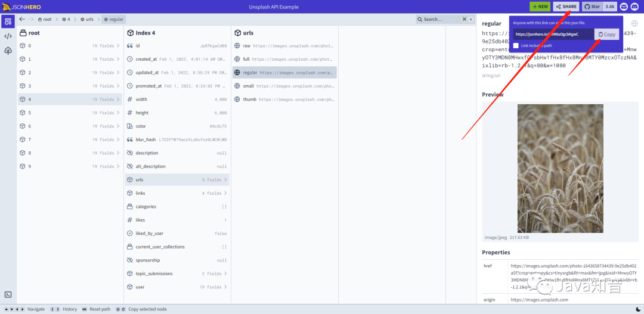
Task: Open the tree view sidebar icon
Action: pyautogui.click(x=8, y=51)
